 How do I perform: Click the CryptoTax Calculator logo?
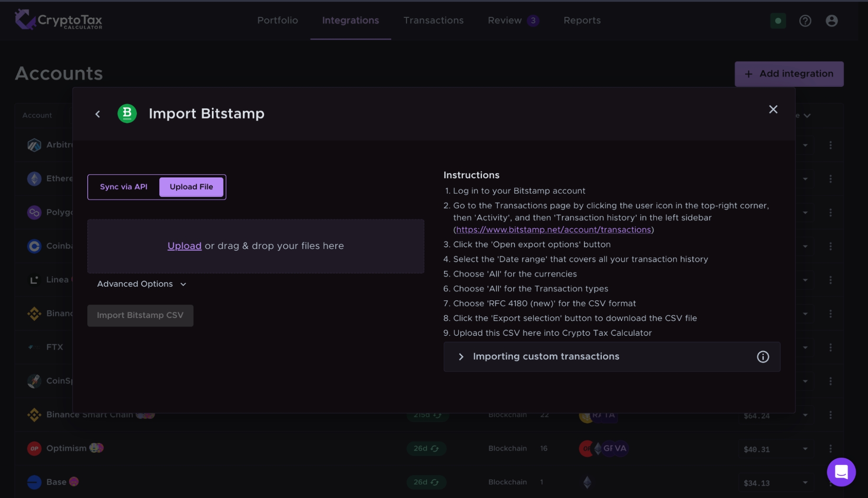(59, 20)
